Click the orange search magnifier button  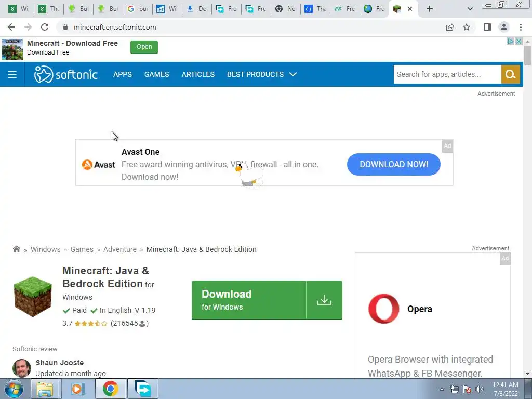[510, 74]
